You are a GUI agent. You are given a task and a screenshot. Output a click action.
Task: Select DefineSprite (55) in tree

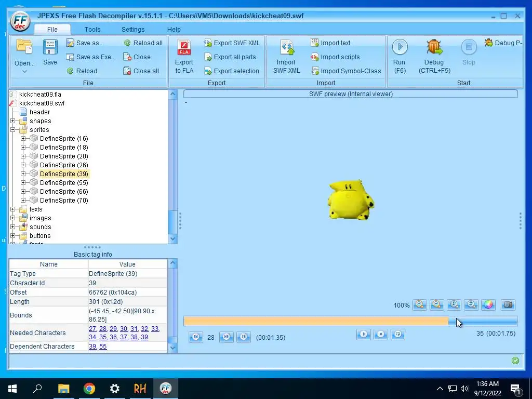coord(64,182)
